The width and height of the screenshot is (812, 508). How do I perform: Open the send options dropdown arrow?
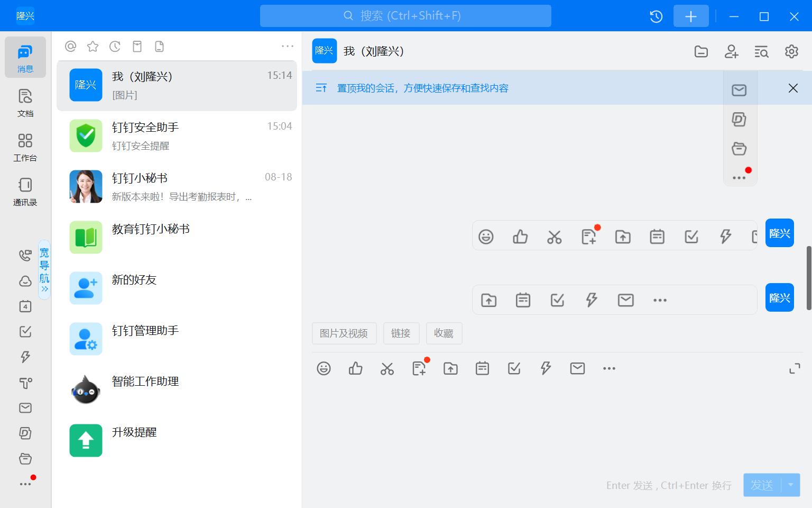pos(791,485)
